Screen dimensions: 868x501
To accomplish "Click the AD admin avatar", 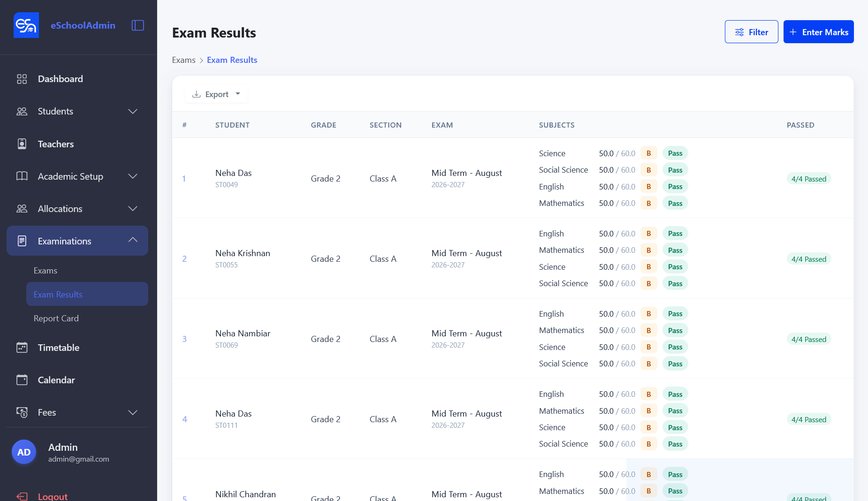I will click(x=24, y=452).
